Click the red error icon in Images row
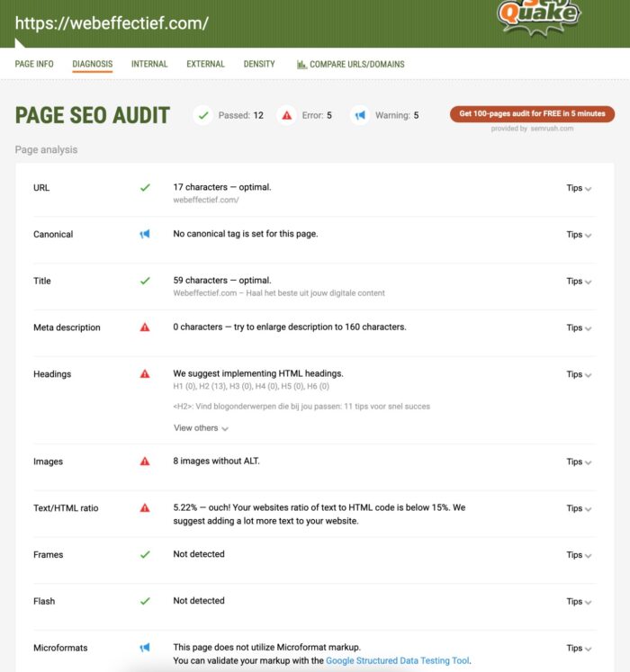Viewport: 630px width, 672px height. pos(145,461)
